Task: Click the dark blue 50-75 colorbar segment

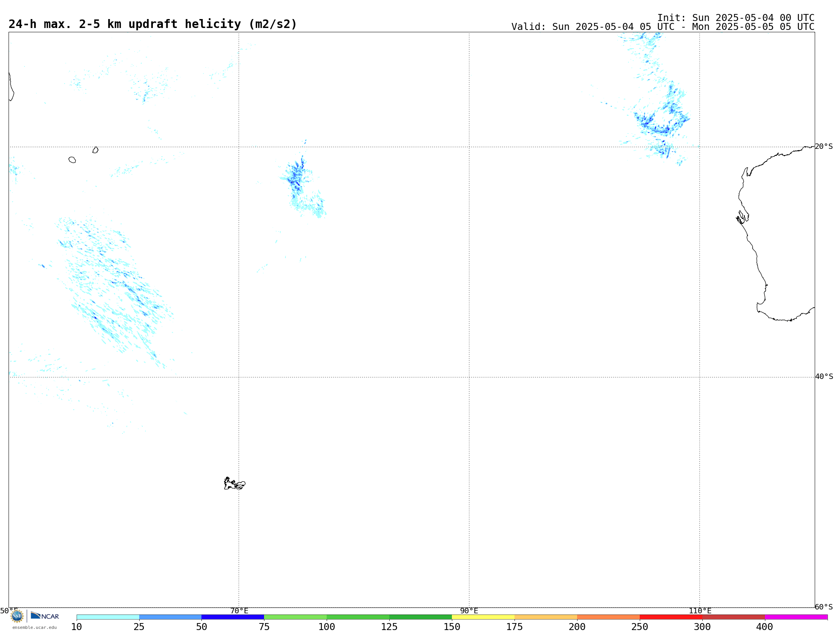Action: (x=233, y=617)
